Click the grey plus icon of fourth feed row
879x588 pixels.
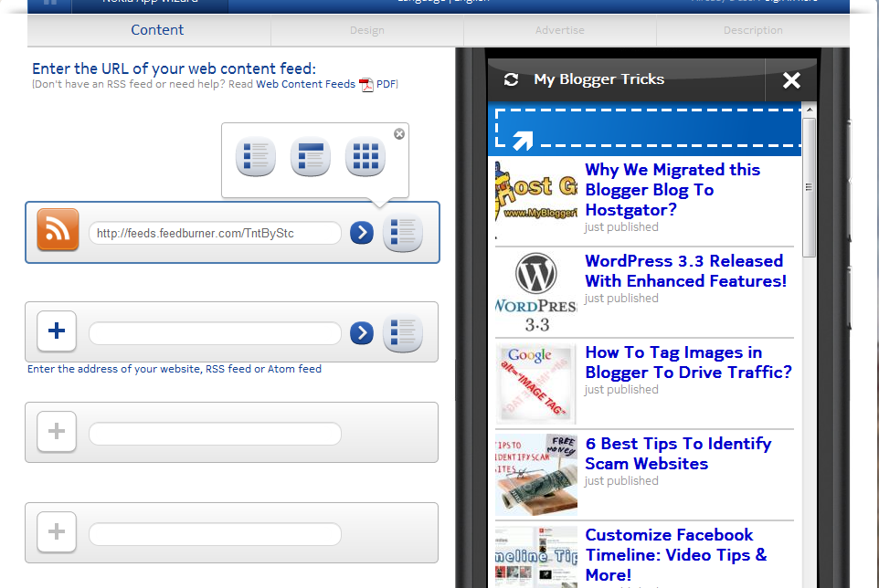coord(57,531)
